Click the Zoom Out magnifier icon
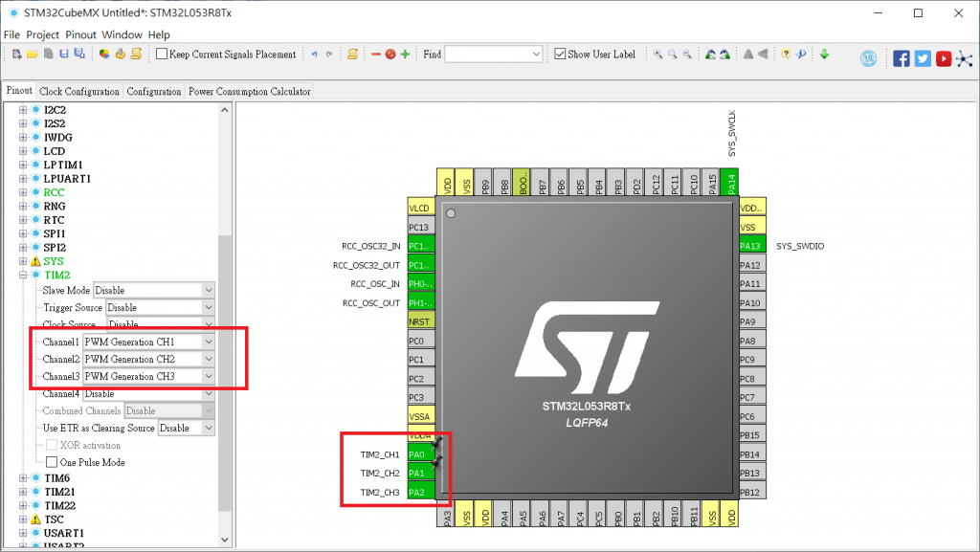The width and height of the screenshot is (980, 552). tap(687, 55)
